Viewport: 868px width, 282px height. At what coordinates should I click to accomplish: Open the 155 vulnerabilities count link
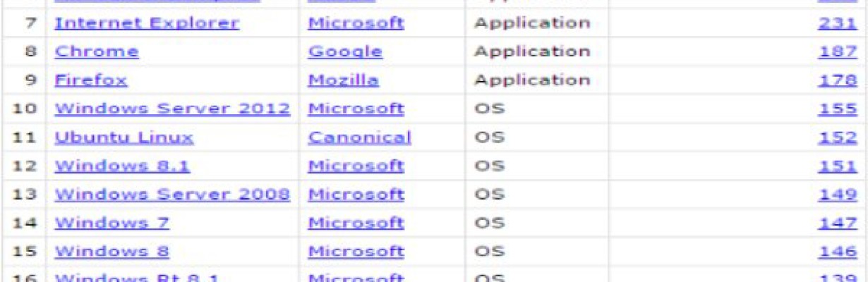(838, 109)
